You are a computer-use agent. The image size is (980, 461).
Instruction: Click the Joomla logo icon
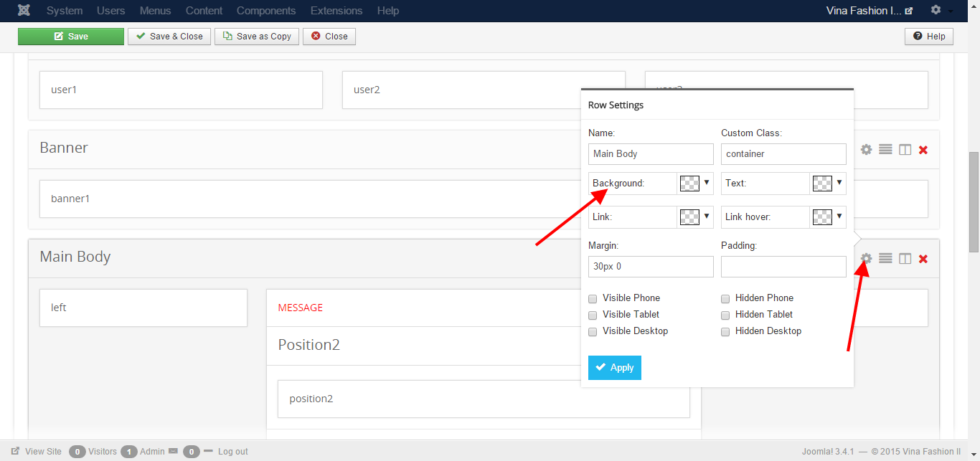point(24,11)
